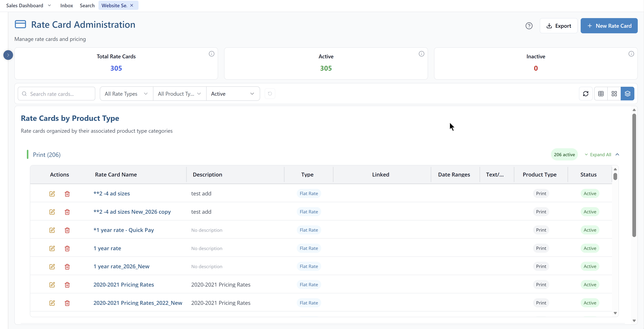644x329 pixels.
Task: Click the Print table inner scrollbar
Action: pyautogui.click(x=615, y=176)
